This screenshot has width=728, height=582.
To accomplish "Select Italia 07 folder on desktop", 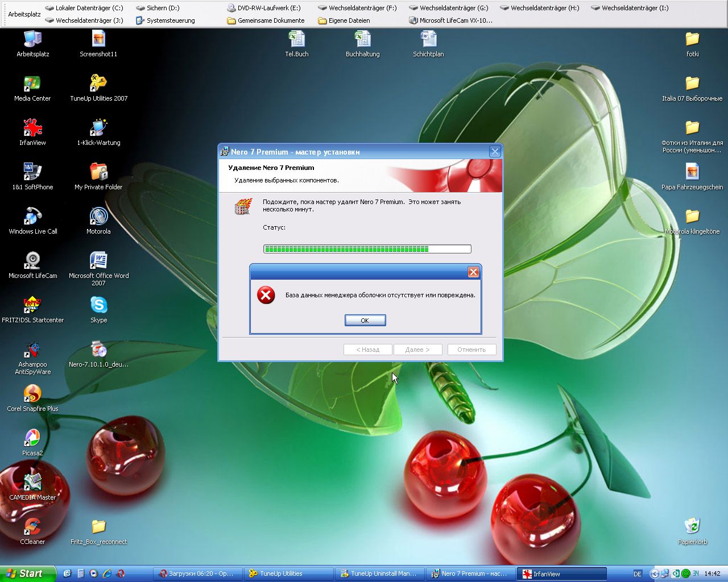I will tap(692, 88).
